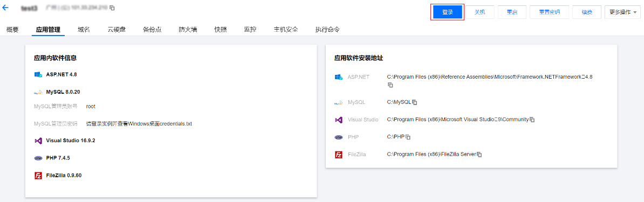Click the PHP 7.4.5 label

[x=58, y=158]
